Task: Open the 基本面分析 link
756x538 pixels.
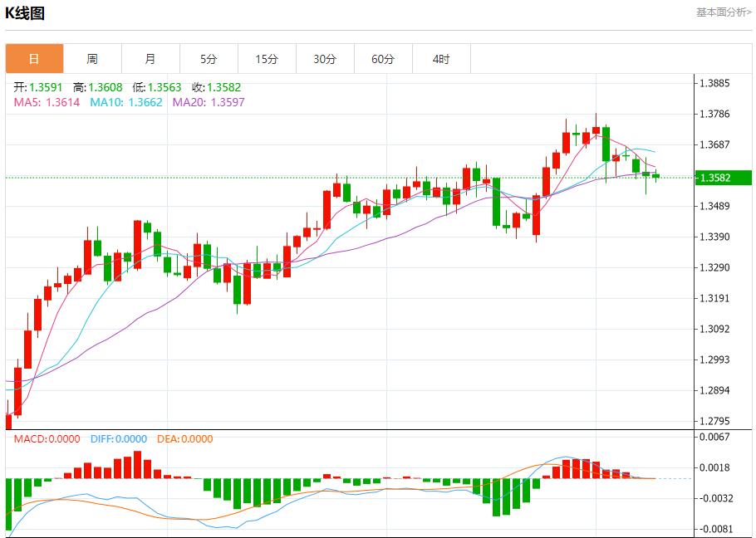Action: click(723, 12)
